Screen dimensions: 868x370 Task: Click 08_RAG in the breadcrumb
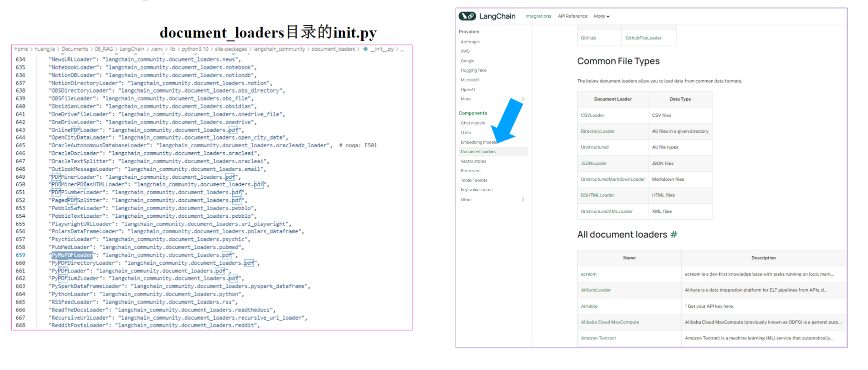104,49
